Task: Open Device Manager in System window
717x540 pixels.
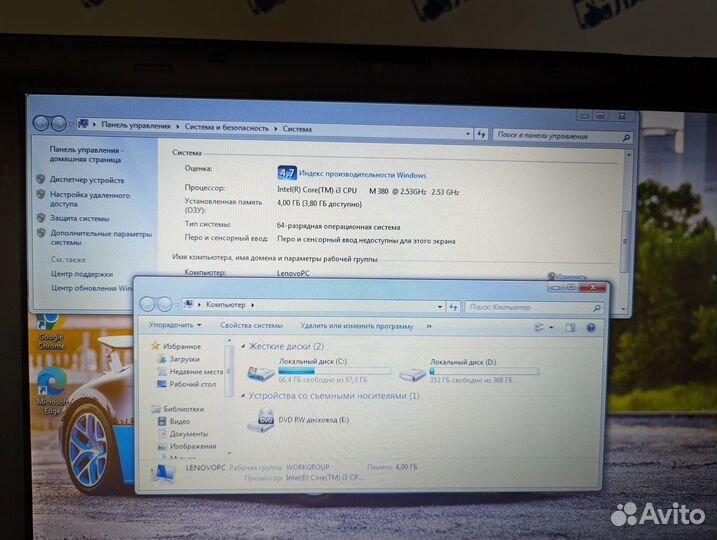Action: [x=87, y=180]
